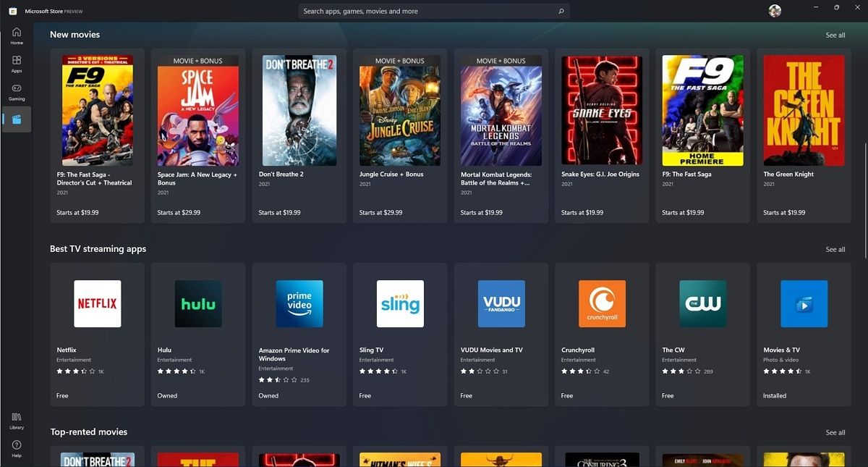The image size is (868, 467).
Task: Open the Netflix app icon
Action: (97, 303)
